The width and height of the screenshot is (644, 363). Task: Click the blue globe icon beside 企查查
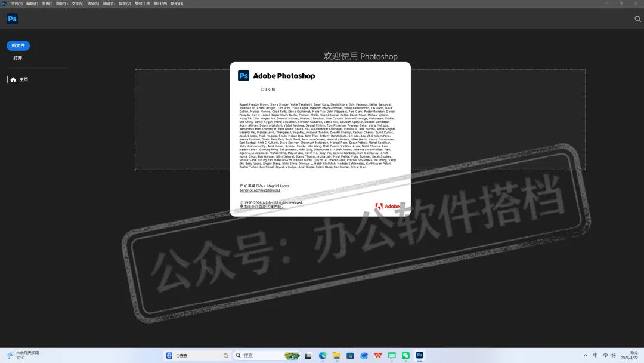coord(169,356)
